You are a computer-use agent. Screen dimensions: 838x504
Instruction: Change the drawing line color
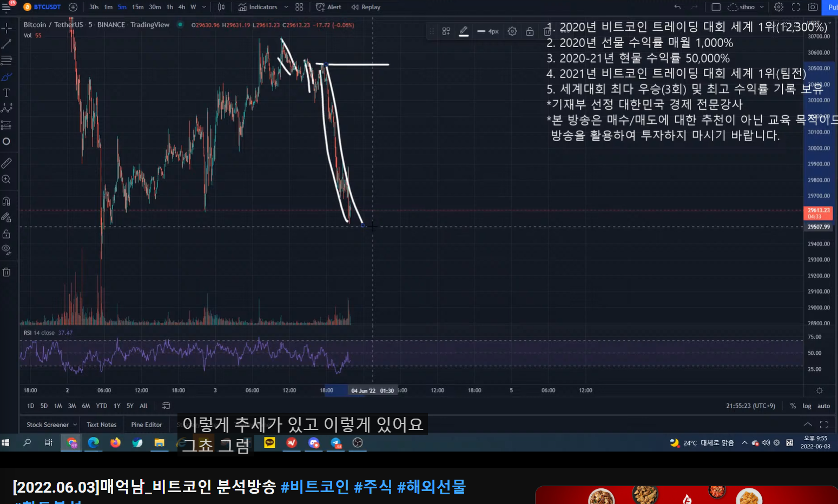[464, 31]
